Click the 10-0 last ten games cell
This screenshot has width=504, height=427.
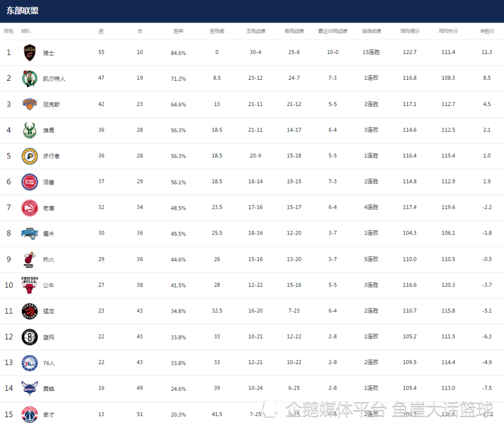coord(333,52)
